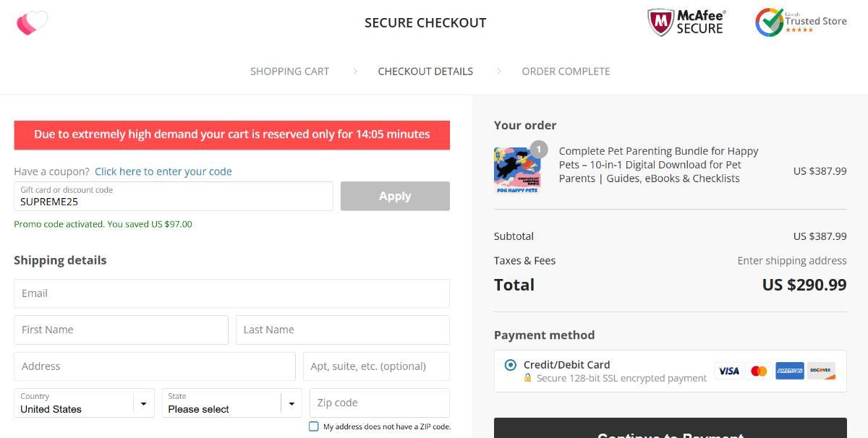
Task: Click the Continue to Payment button
Action: tap(670, 431)
